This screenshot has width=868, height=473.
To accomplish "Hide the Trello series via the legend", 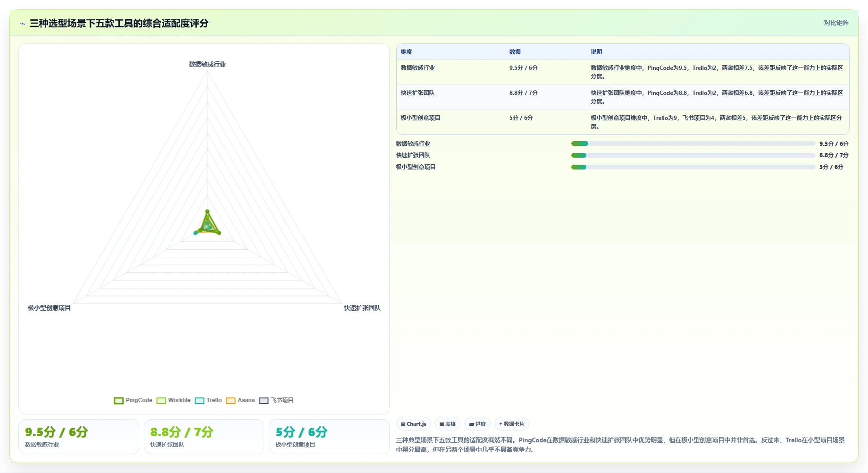I will tap(208, 400).
